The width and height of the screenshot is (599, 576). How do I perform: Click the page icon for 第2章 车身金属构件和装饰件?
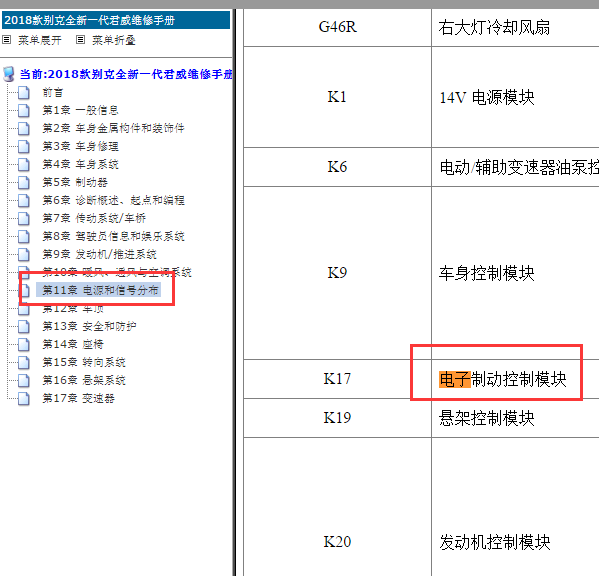tap(24, 128)
